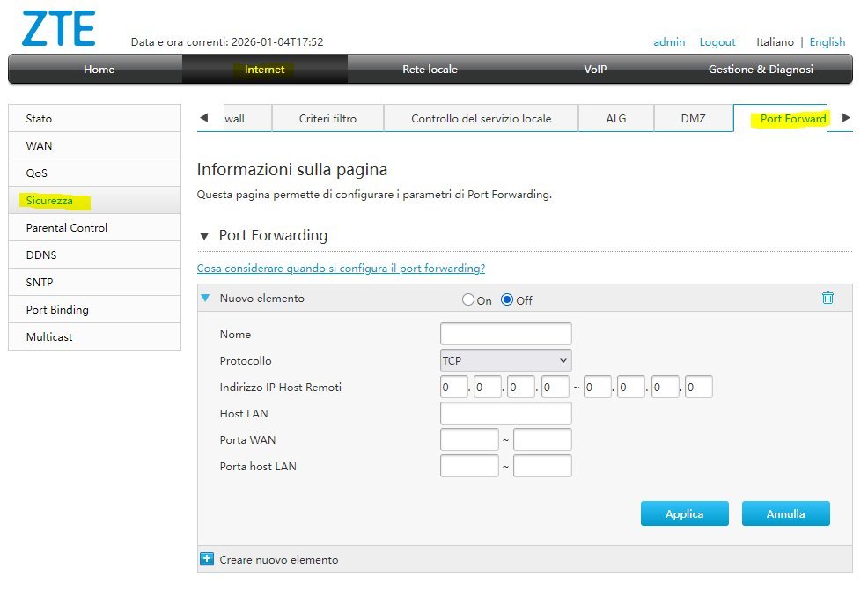Click inside the Nome input field
Screen dimensions: 868x598
point(504,333)
